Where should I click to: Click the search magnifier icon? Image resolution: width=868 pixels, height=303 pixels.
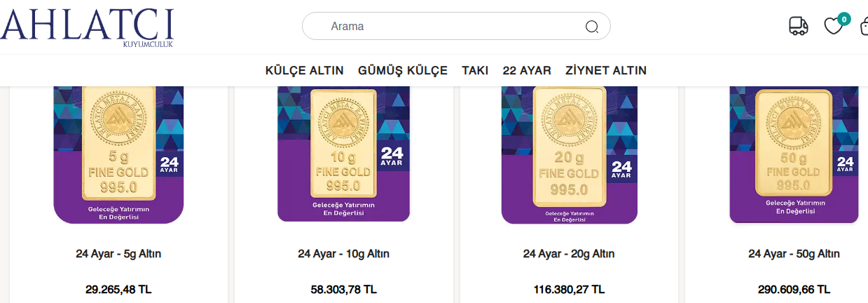coord(592,27)
